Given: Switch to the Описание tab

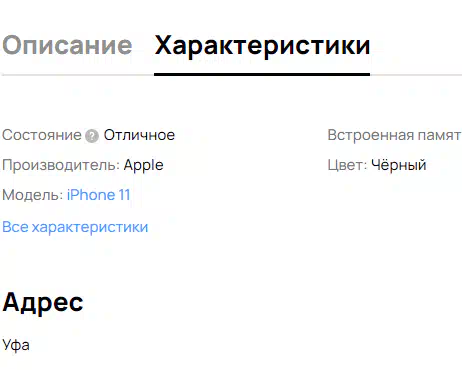Looking at the screenshot, I should [x=67, y=45].
